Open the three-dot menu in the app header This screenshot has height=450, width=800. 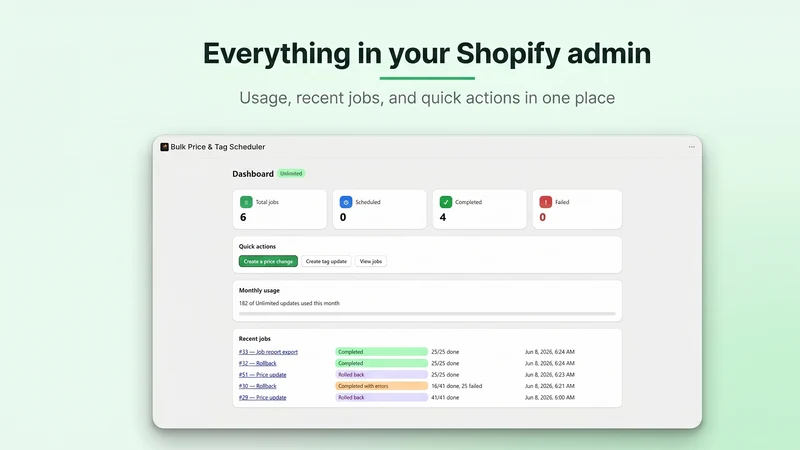[691, 147]
